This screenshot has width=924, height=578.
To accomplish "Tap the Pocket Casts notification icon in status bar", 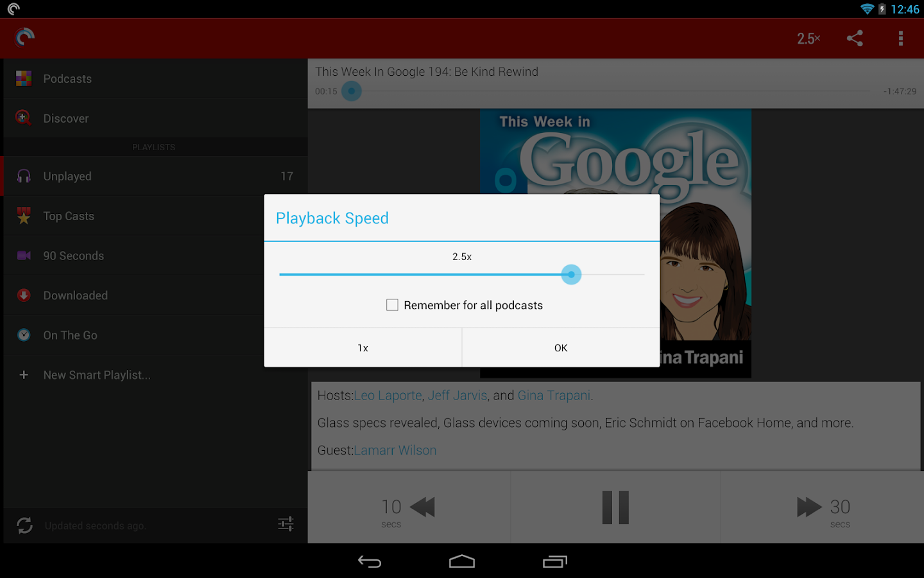I will 13,9.
